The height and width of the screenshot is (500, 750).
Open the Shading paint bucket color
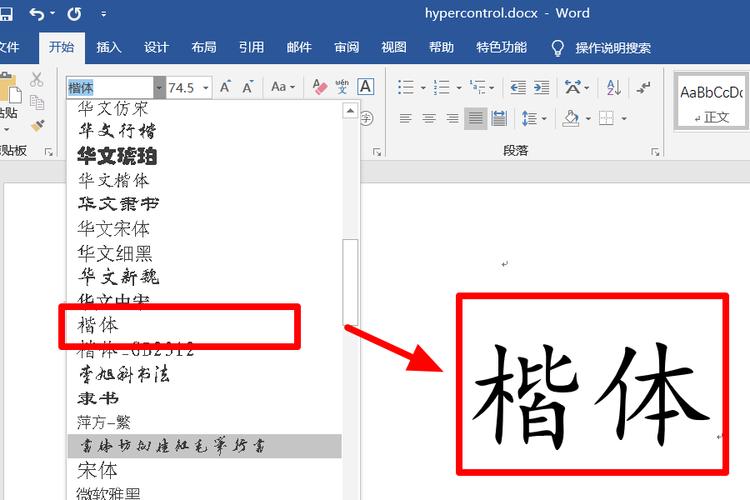click(x=571, y=118)
